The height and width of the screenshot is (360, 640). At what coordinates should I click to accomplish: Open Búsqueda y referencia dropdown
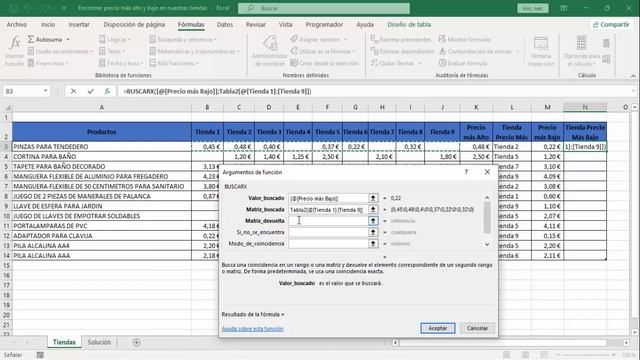tap(183, 40)
